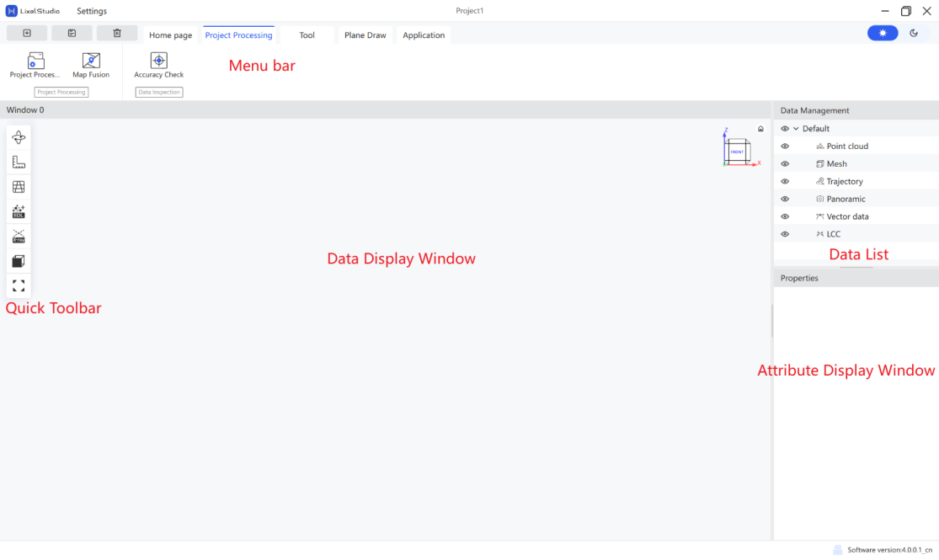Open the Plane Draw tab
The image size is (939, 560).
pos(365,35)
